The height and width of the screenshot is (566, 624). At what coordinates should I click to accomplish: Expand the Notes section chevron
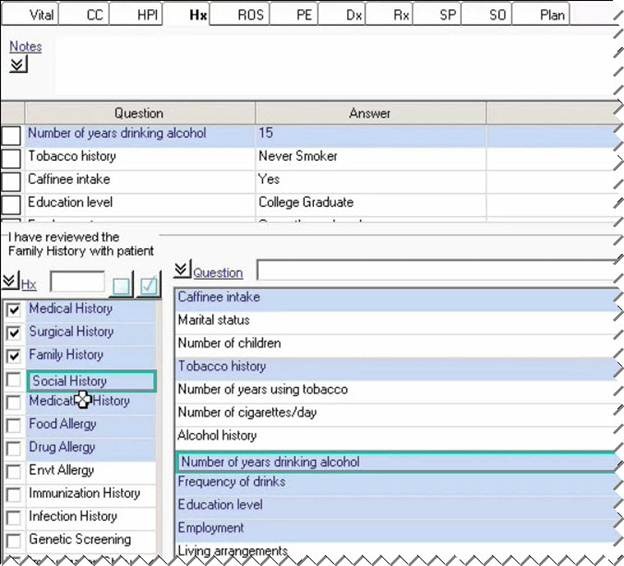[x=18, y=65]
